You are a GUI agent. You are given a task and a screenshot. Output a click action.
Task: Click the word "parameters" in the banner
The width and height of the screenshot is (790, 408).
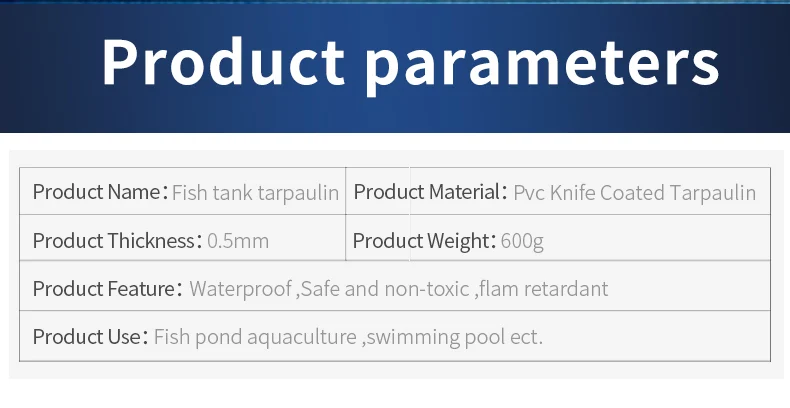(541, 65)
